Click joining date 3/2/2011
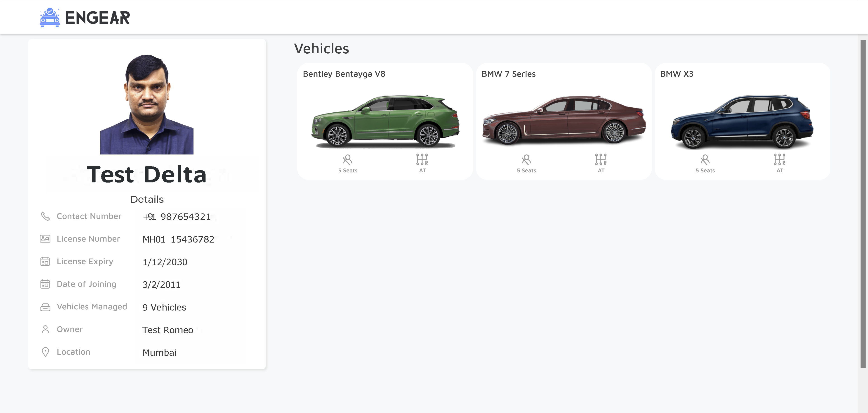Screen dimensions: 868x413 click(x=161, y=285)
